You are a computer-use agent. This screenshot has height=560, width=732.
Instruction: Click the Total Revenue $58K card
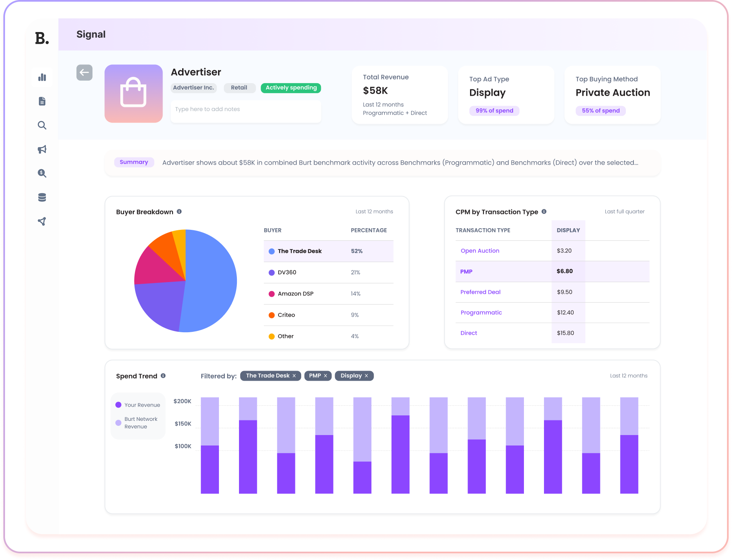tap(400, 95)
